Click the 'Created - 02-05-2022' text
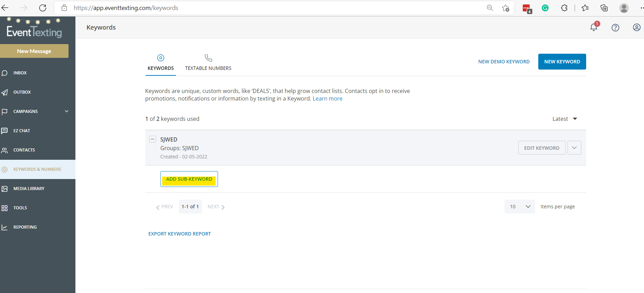The height and width of the screenshot is (293, 644). point(184,157)
